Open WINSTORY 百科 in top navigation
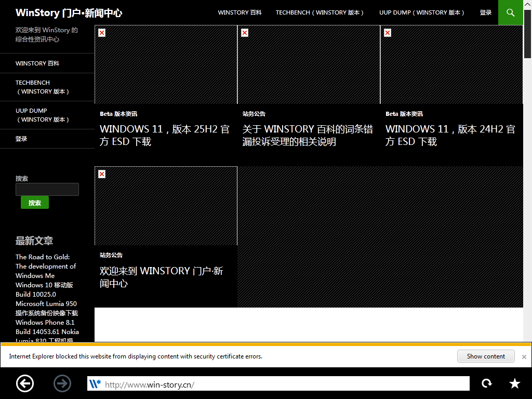 tap(240, 12)
